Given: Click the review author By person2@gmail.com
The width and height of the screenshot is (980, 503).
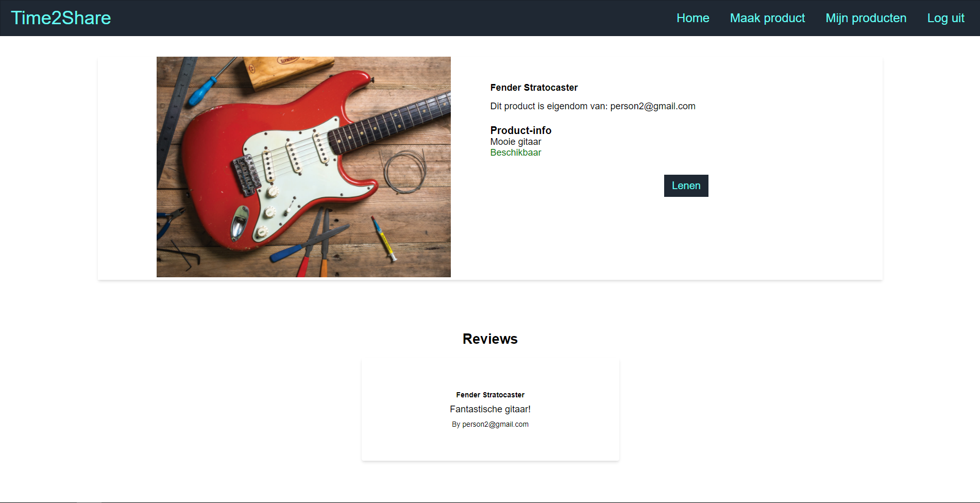Looking at the screenshot, I should [490, 424].
